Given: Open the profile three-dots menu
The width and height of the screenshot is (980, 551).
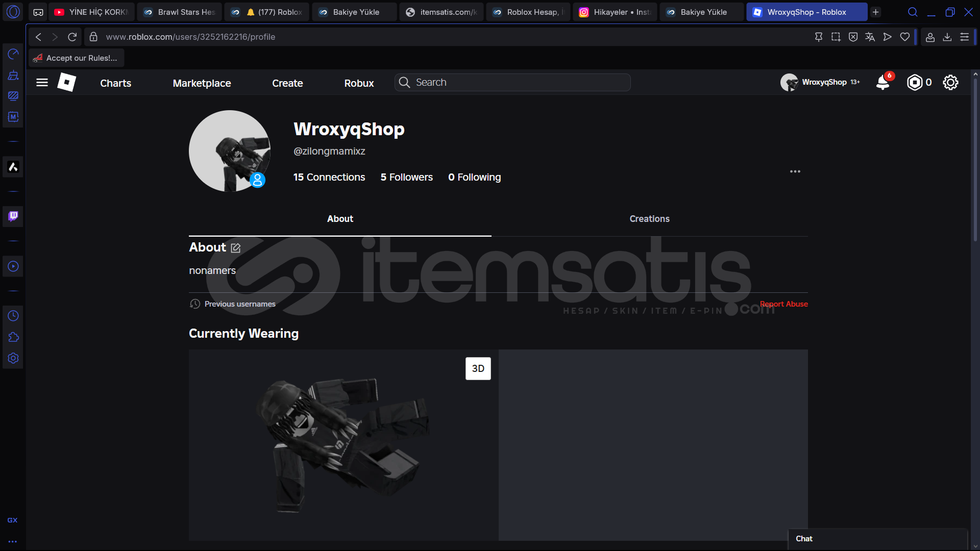Looking at the screenshot, I should click(x=795, y=171).
